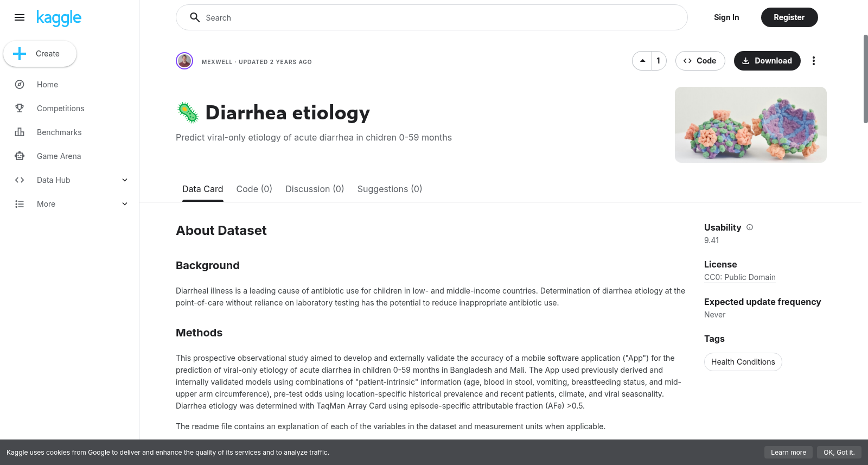Open the Create new menu
The image size is (868, 465).
point(40,54)
